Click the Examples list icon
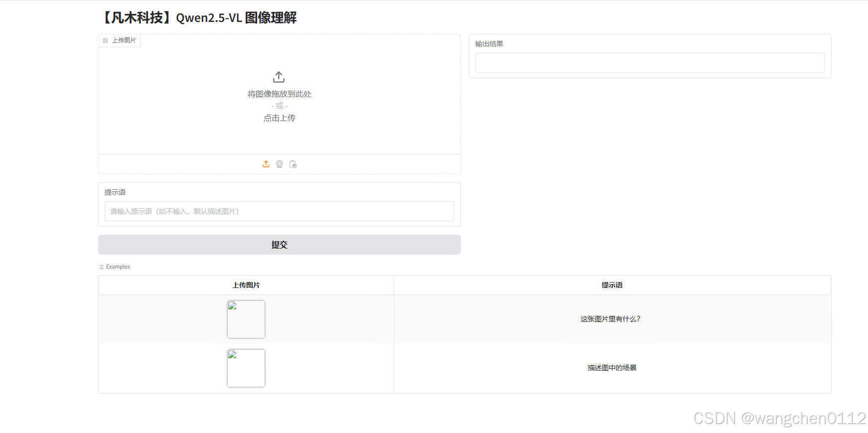 point(102,267)
